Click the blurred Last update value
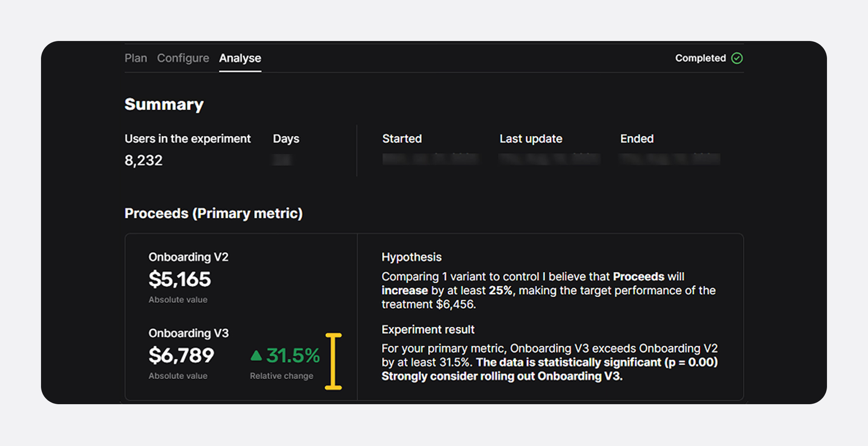This screenshot has width=868, height=446. tap(550, 159)
